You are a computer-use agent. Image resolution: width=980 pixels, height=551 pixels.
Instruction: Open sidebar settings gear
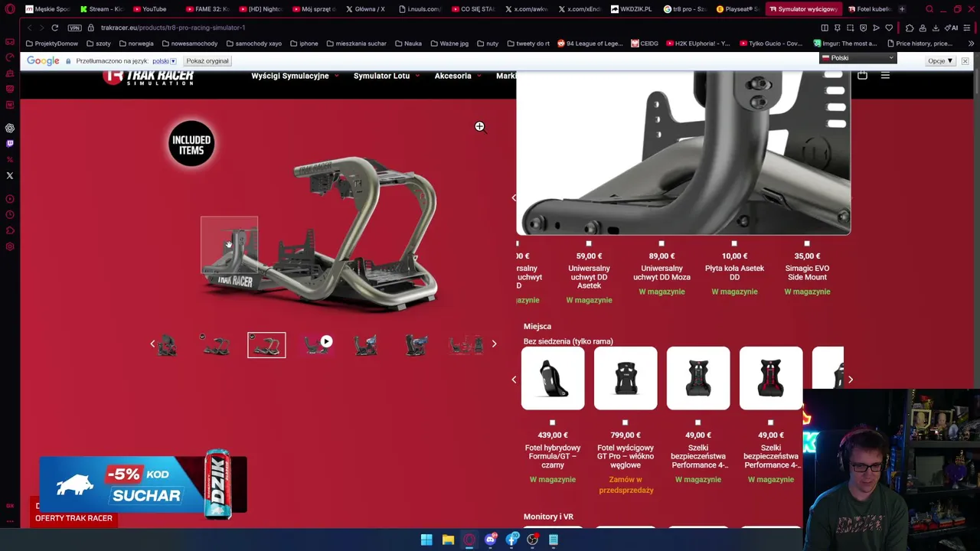(10, 246)
